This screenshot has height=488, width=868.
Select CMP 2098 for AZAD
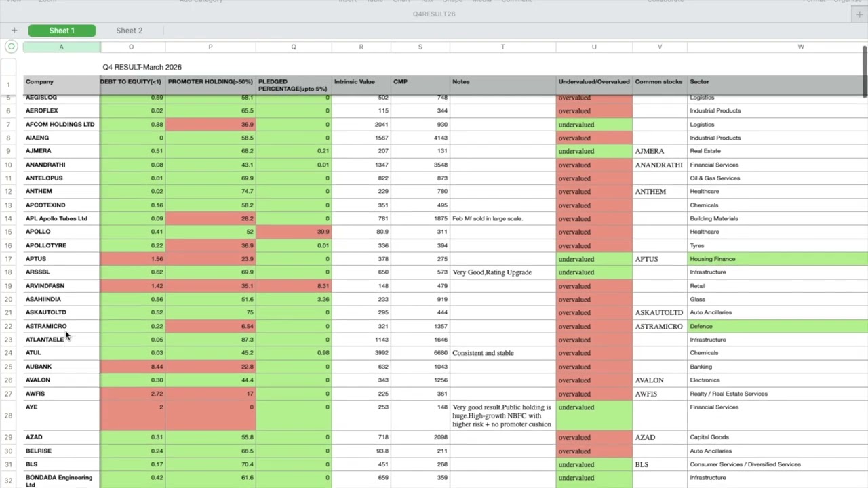point(420,437)
